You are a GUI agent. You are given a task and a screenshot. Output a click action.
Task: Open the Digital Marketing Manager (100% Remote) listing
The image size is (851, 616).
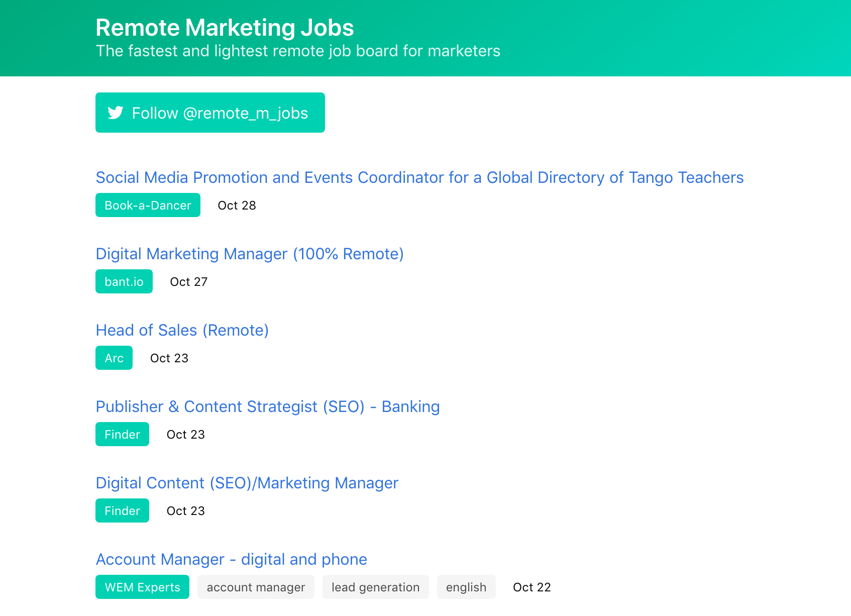point(250,254)
